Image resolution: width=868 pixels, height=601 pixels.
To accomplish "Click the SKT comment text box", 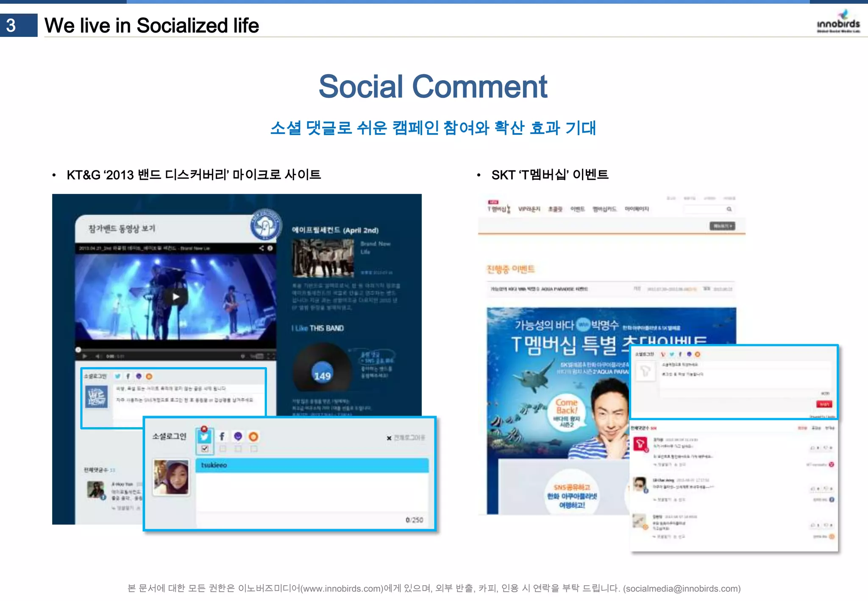I will coord(745,380).
